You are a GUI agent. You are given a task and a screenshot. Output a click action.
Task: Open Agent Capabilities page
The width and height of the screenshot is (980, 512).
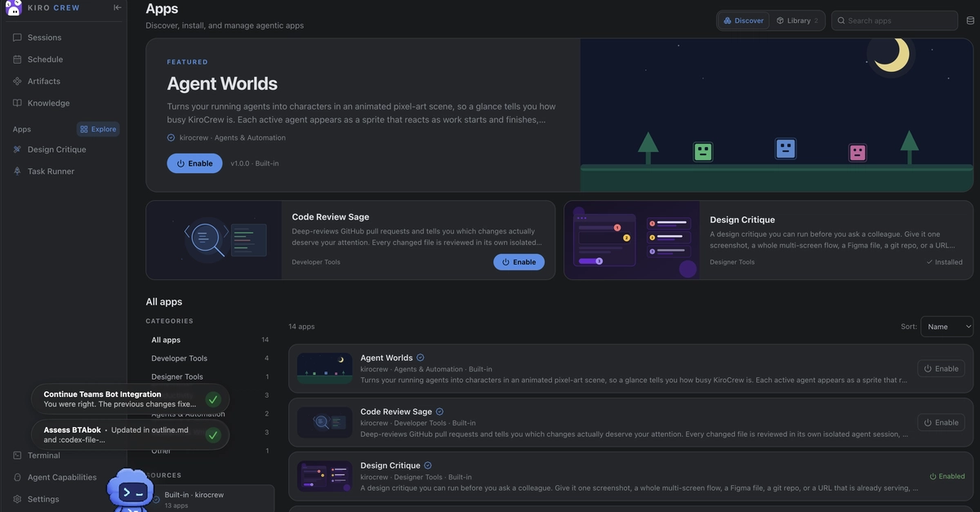(x=64, y=478)
